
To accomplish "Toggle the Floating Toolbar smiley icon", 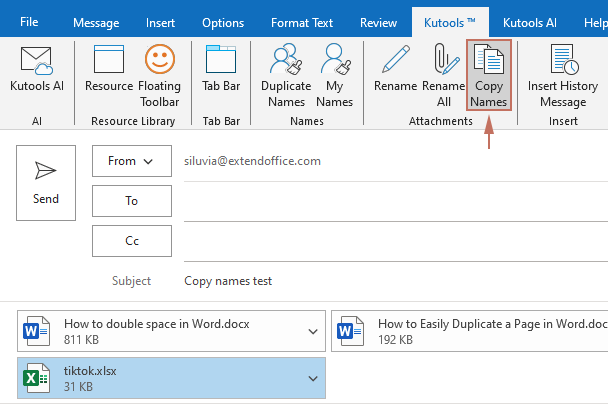I will 160,59.
